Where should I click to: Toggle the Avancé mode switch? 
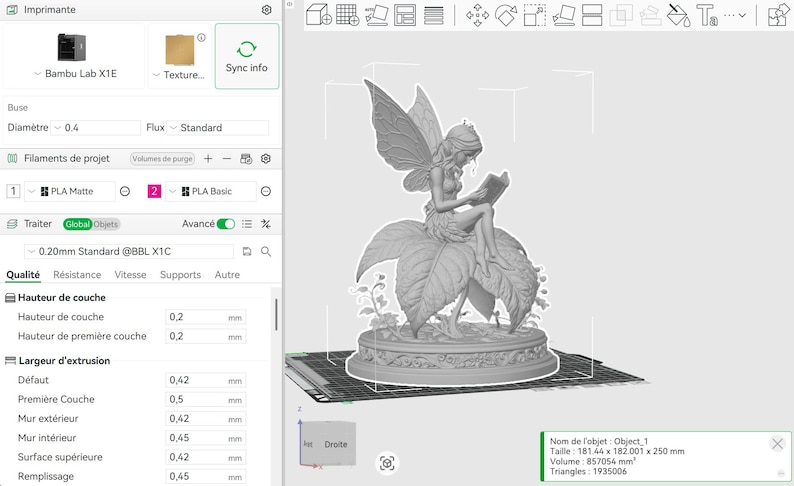(x=226, y=224)
